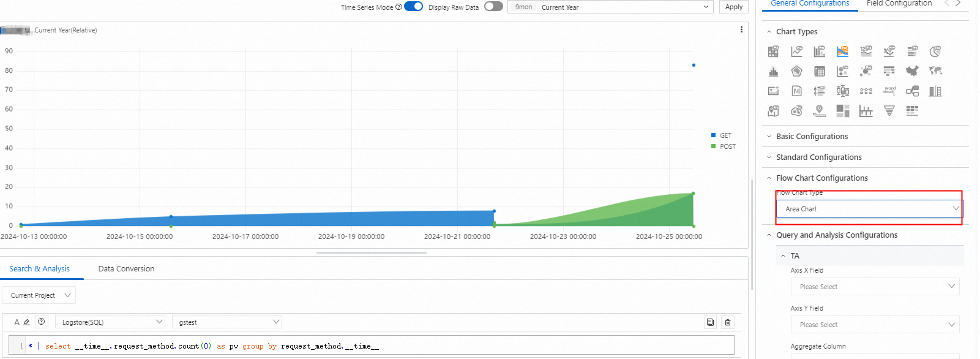Open the Current Year time range dropdown

[x=610, y=7]
